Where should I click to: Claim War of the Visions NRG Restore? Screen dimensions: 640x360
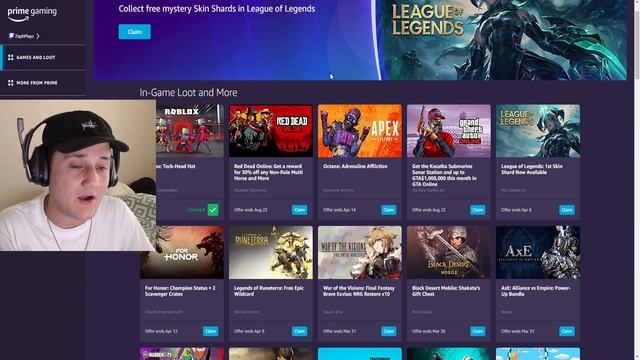tap(389, 331)
